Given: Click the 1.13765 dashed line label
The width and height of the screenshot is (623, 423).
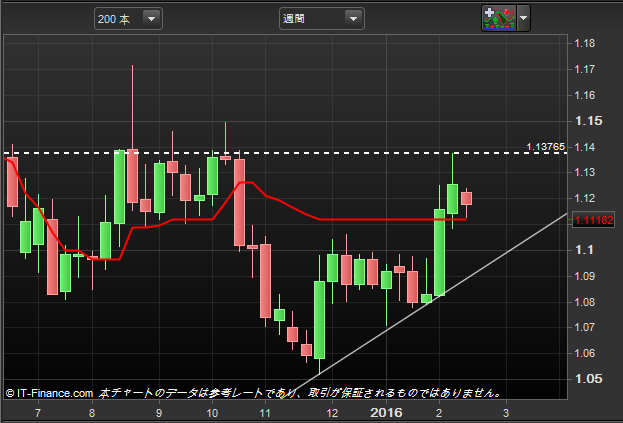Looking at the screenshot, I should [546, 147].
